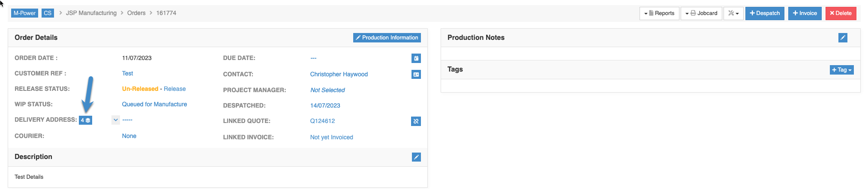Click the unlink quote icon

416,121
